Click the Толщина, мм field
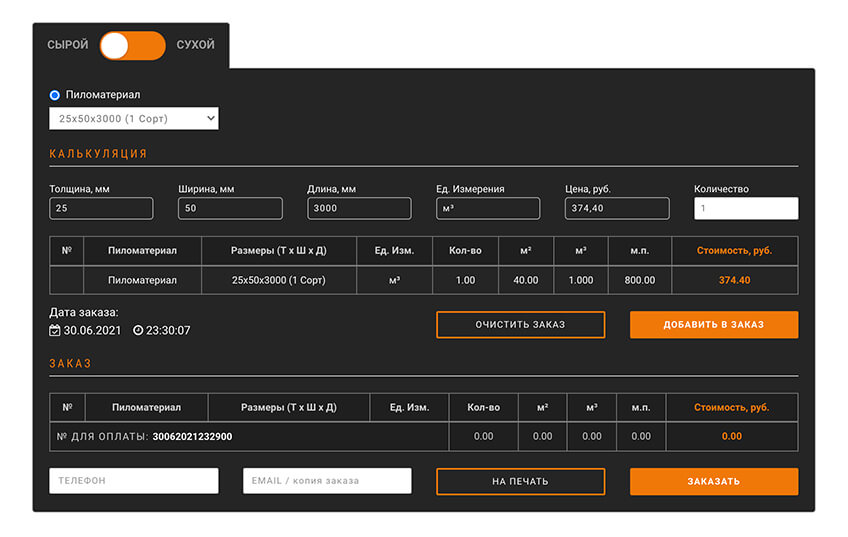This screenshot has height=537, width=848. pyautogui.click(x=101, y=208)
